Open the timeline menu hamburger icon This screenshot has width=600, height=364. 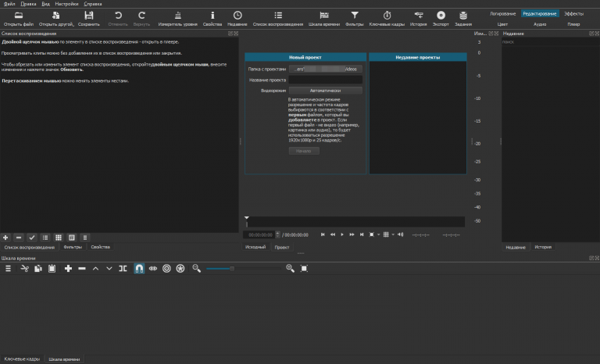point(8,269)
